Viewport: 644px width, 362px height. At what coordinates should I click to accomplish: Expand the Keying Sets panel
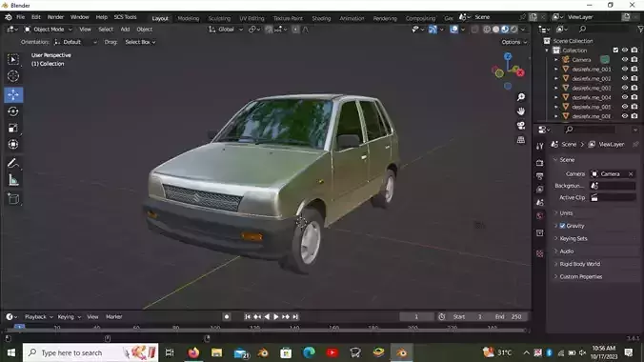pos(574,238)
